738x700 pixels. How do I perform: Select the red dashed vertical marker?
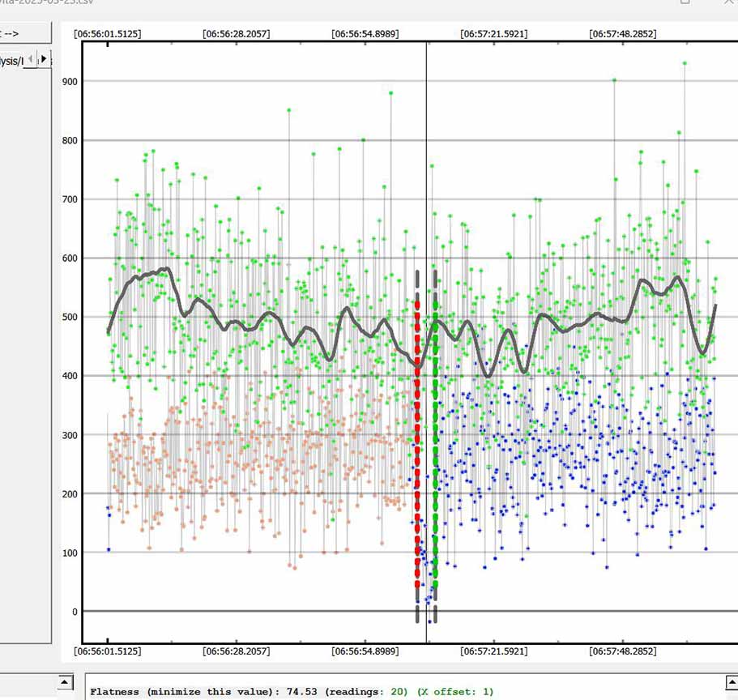[417, 442]
